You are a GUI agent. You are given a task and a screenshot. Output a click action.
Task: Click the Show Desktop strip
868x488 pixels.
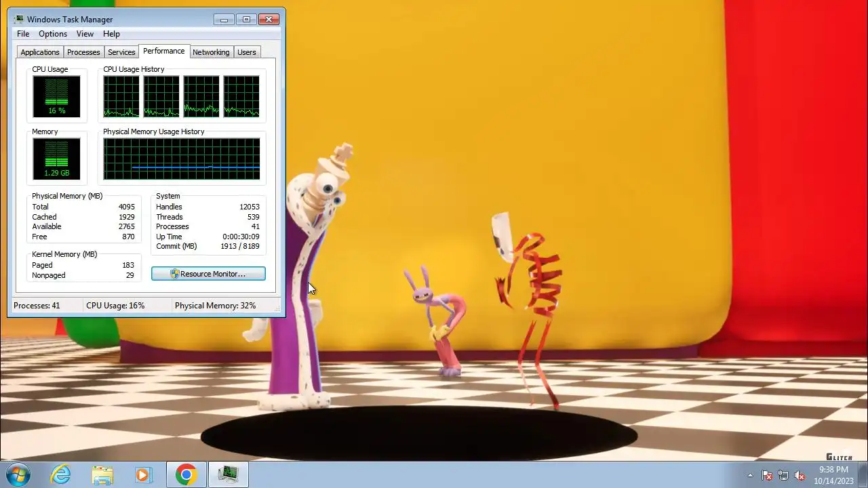[x=863, y=475]
